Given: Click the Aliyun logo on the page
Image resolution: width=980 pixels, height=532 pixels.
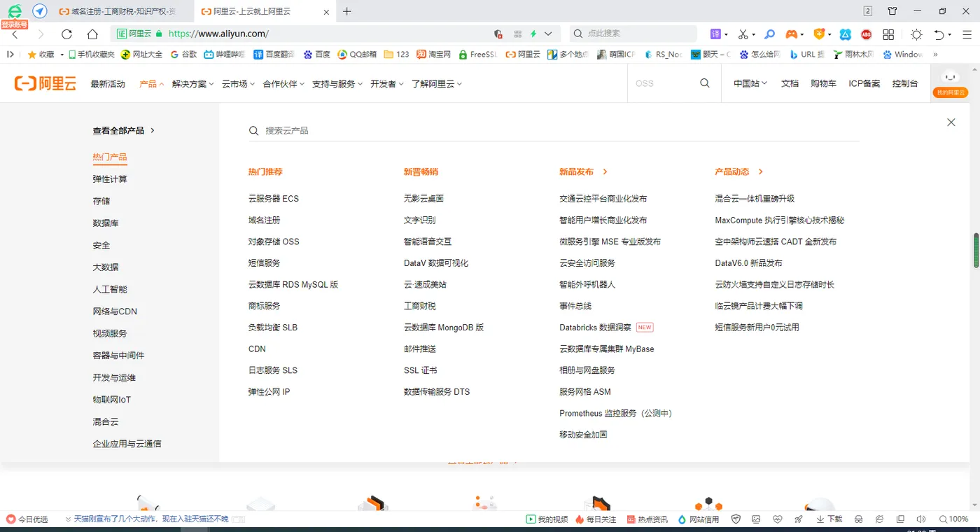Looking at the screenshot, I should click(x=45, y=83).
